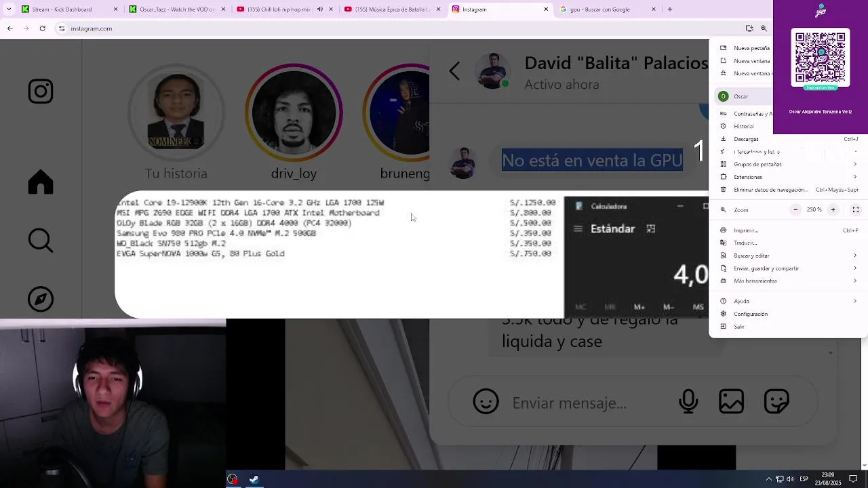Open the emoji picker in the message box

tap(486, 402)
